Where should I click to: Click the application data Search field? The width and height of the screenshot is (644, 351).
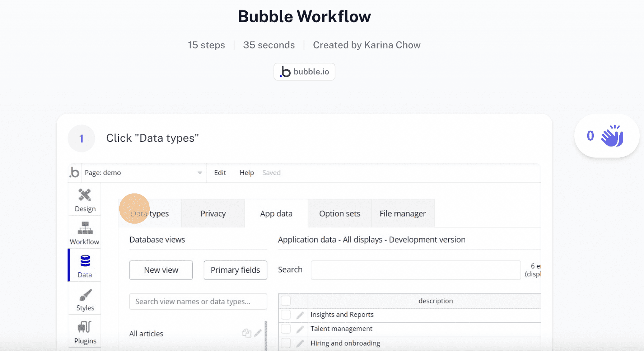pos(415,270)
